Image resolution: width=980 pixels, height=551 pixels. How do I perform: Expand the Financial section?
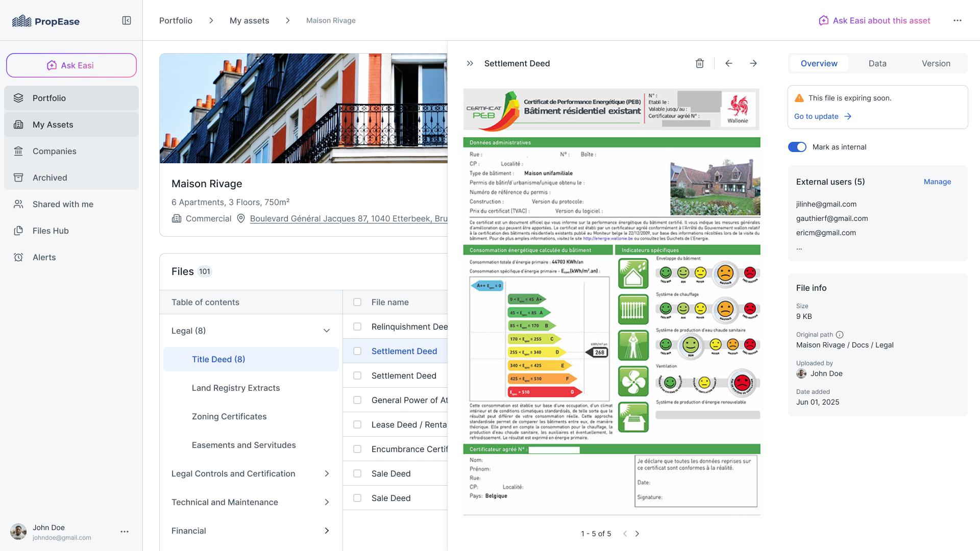click(327, 531)
